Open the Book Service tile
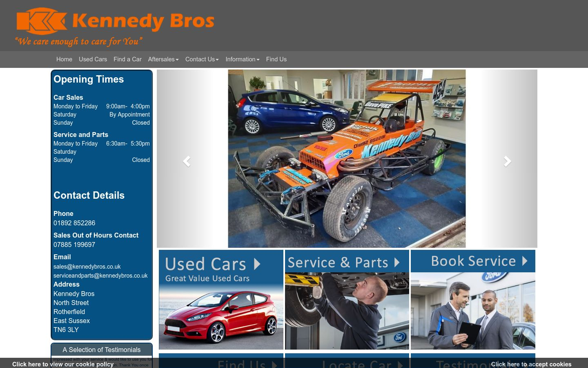This screenshot has width=588, height=368. pos(473,300)
